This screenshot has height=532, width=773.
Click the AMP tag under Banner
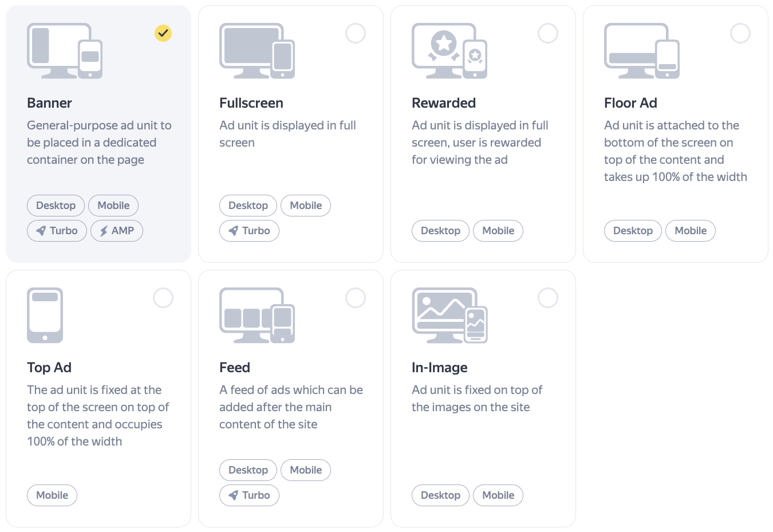click(117, 231)
